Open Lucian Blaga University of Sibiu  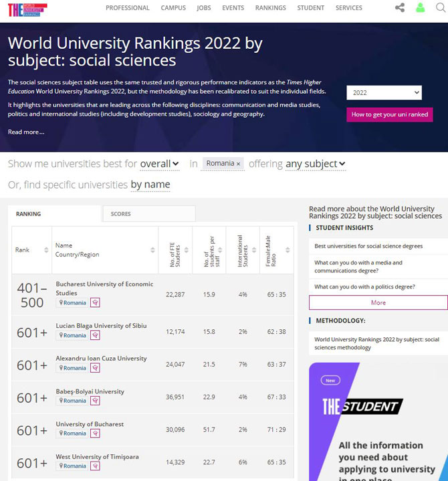101,326
